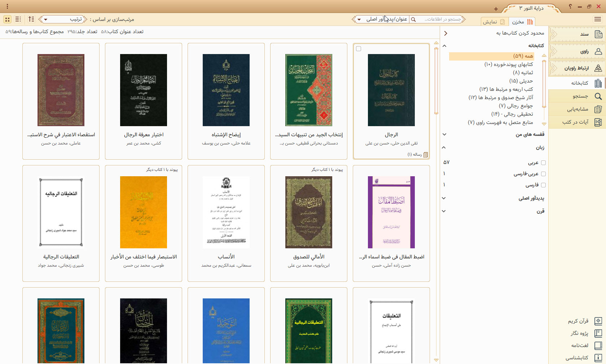Switch to list view layout
Image resolution: width=606 pixels, height=364 pixels.
[18, 19]
